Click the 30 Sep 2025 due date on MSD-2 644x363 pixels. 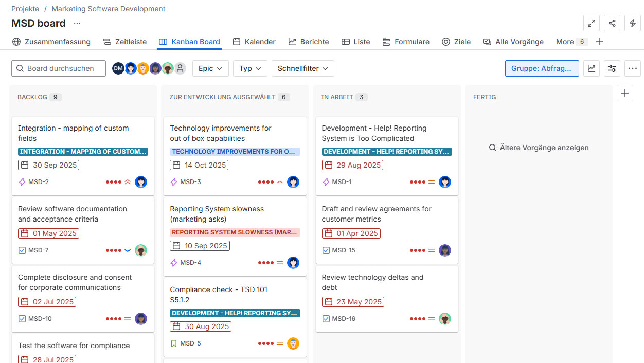(x=48, y=165)
